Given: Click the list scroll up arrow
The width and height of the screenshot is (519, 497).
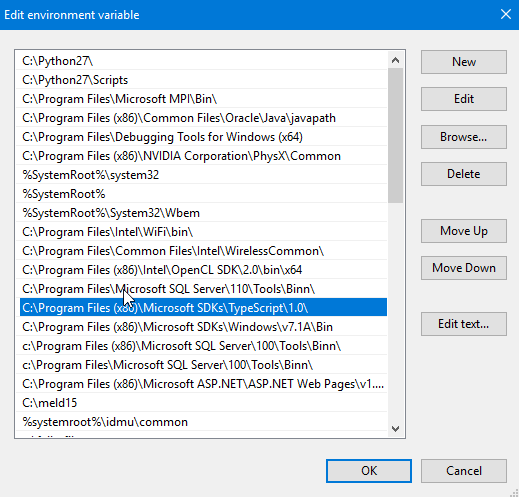Looking at the screenshot, I should (x=396, y=60).
